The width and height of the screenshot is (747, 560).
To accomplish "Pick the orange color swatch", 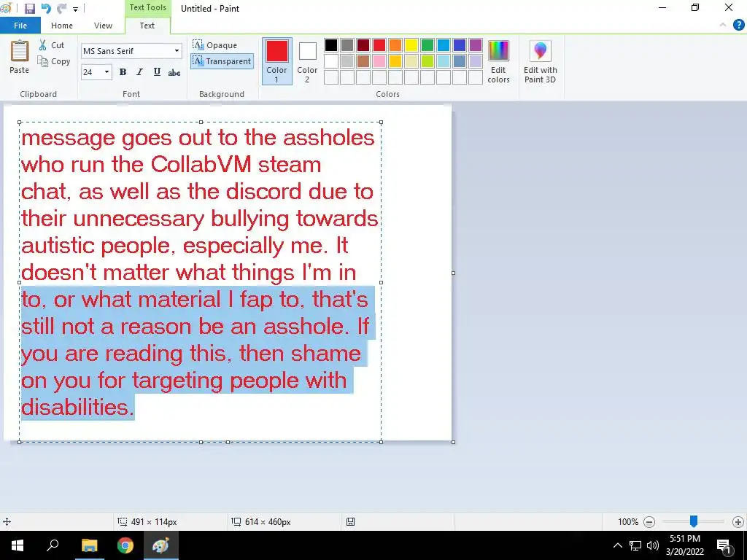I will [x=395, y=45].
